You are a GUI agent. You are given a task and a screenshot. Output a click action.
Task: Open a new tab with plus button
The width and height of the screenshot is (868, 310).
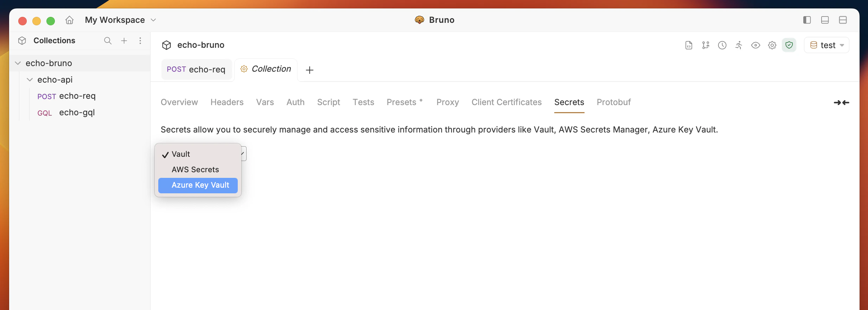[309, 70]
